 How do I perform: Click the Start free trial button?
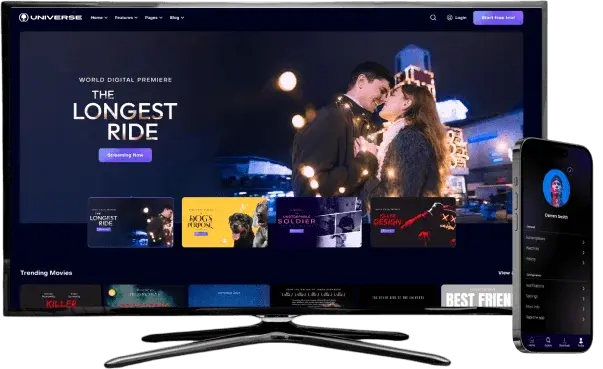tap(498, 18)
